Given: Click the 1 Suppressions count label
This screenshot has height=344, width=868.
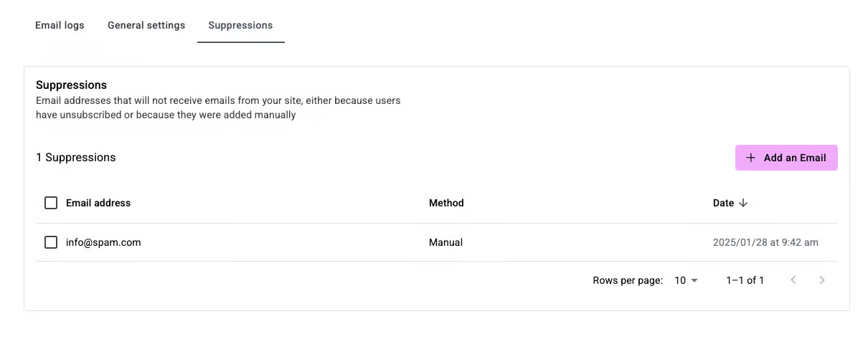Looking at the screenshot, I should tap(75, 157).
